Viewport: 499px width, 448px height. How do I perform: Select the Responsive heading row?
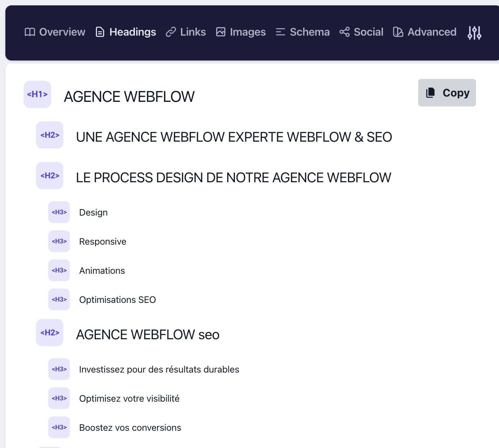point(103,242)
